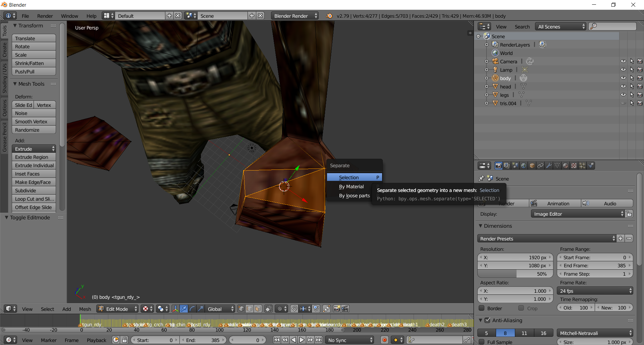
Task: Open the Image Editor display dropdown
Action: click(578, 214)
